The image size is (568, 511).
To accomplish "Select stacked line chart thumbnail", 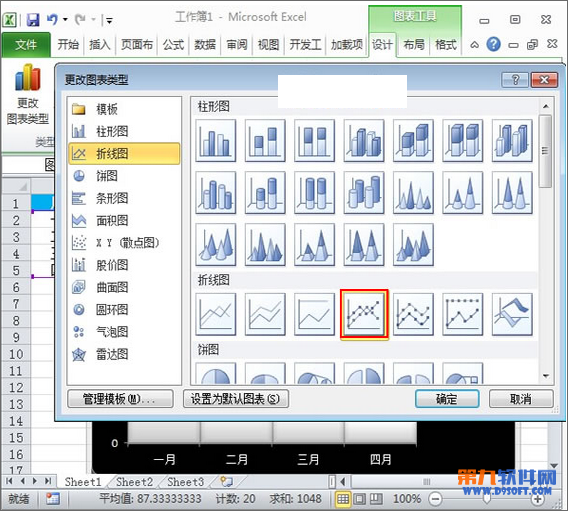I will tap(265, 314).
